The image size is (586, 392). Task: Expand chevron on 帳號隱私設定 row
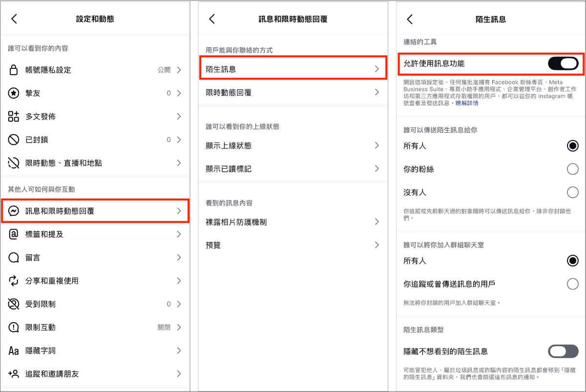(x=179, y=70)
